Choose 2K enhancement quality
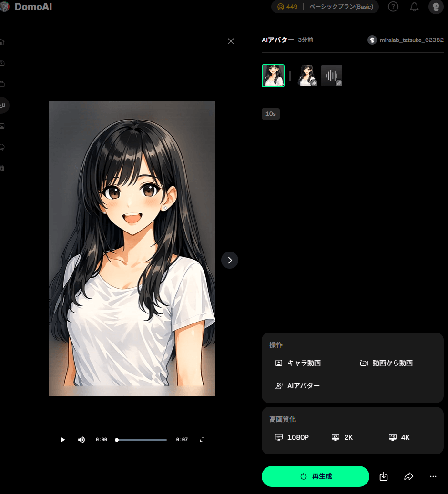This screenshot has width=448, height=494. coord(342,437)
